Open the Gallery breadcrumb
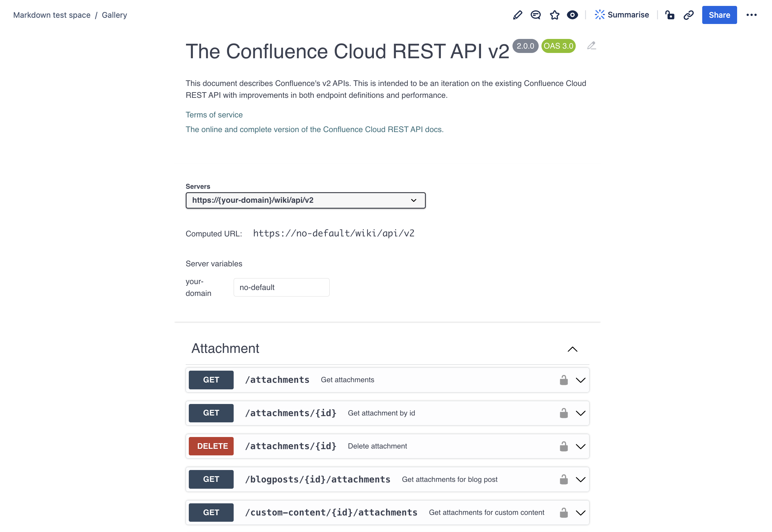This screenshot has height=532, width=772. tap(114, 15)
